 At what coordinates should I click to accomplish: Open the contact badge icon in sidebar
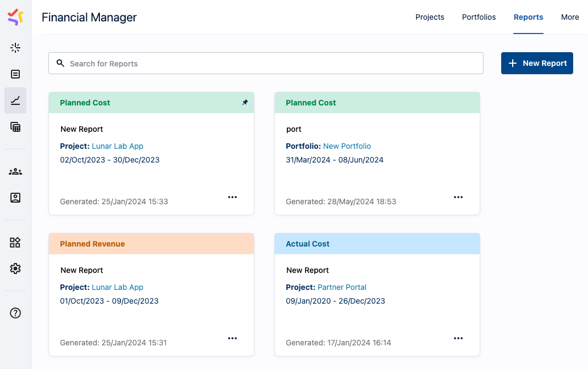coord(15,198)
